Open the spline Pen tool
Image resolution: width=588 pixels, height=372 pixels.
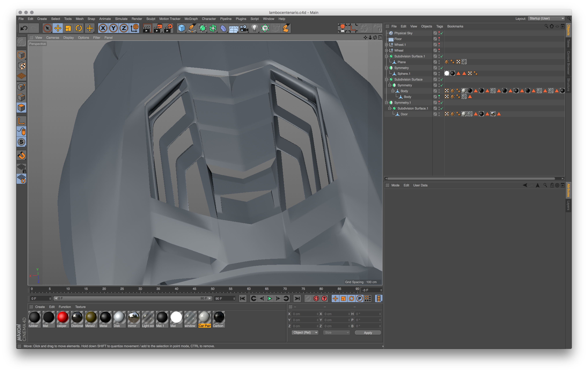pos(192,28)
